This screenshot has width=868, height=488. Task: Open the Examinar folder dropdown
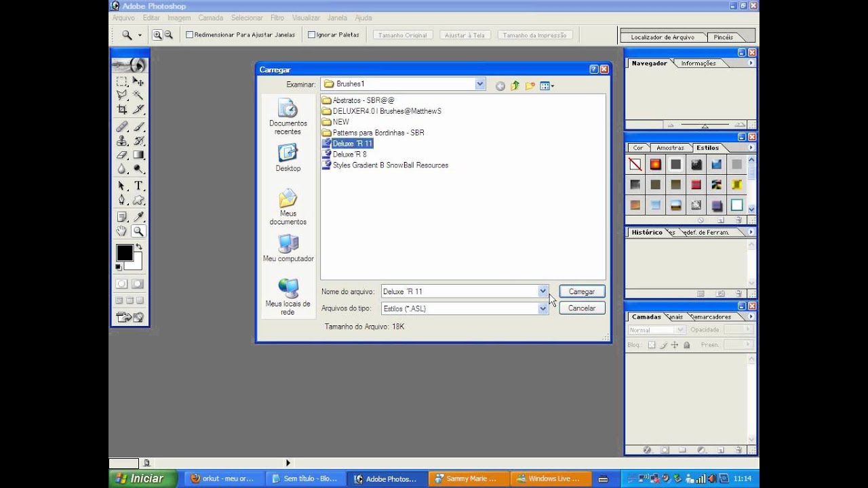coord(480,84)
